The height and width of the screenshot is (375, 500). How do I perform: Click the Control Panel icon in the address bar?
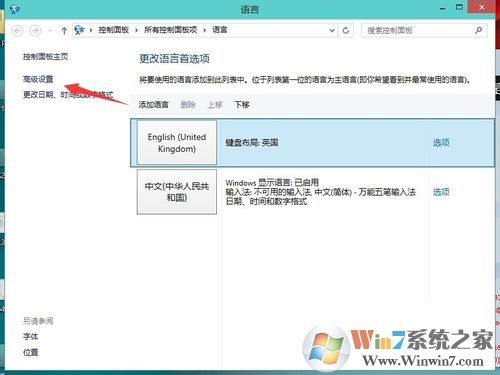79,30
